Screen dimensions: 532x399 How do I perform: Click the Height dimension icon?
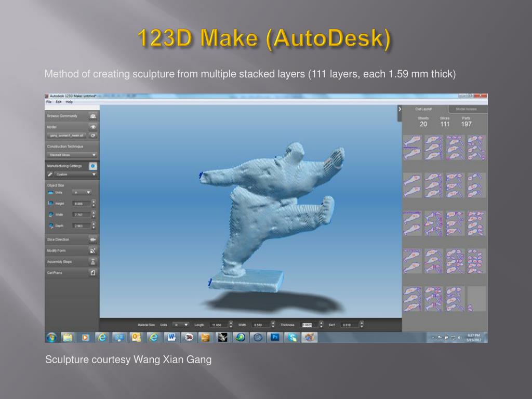50,203
